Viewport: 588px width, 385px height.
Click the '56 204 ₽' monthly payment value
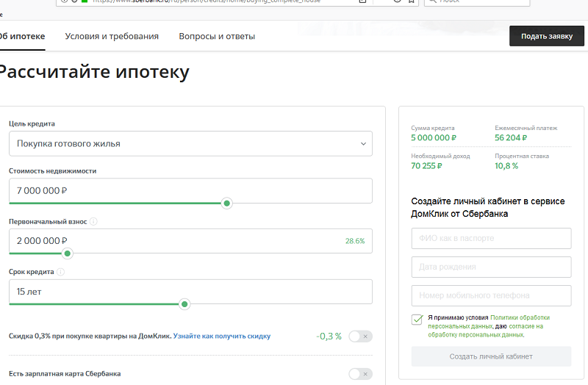[x=511, y=137]
